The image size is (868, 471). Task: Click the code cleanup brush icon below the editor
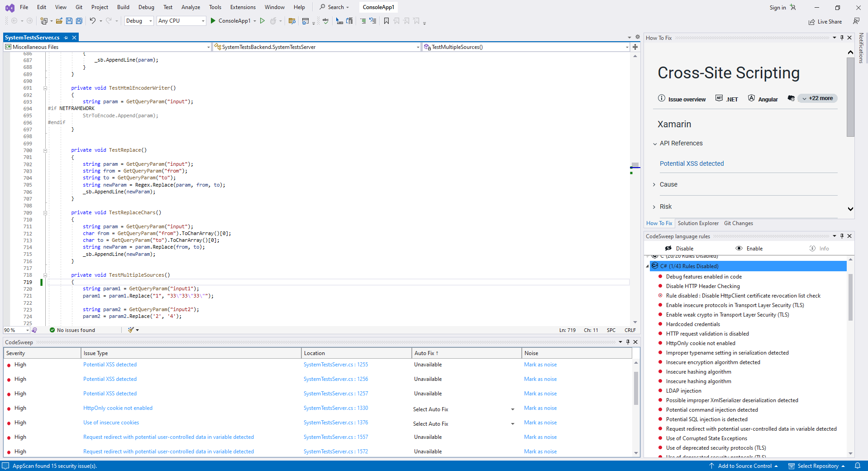[x=131, y=330]
